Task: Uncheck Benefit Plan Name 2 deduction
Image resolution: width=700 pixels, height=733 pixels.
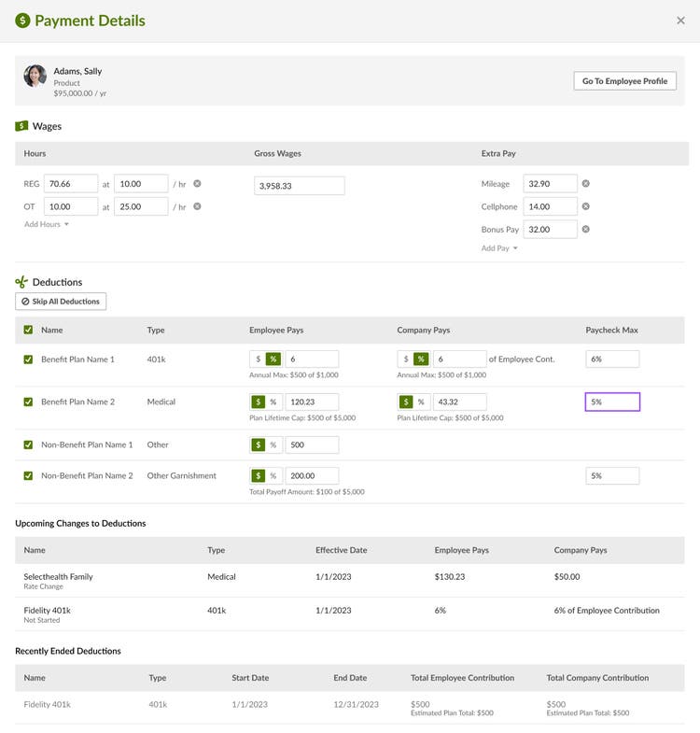Action: [29, 402]
